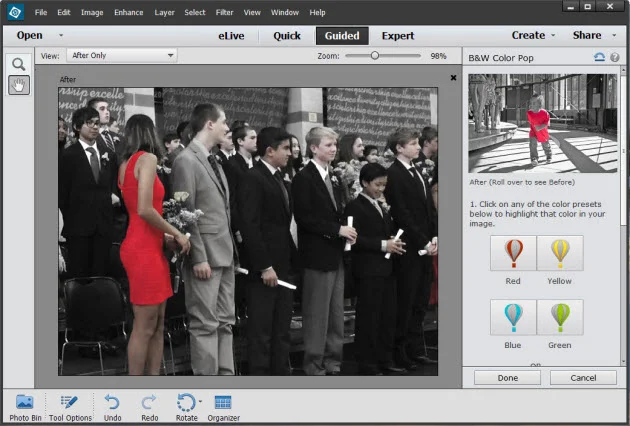
Task: Launch the Organizer
Action: click(223, 408)
